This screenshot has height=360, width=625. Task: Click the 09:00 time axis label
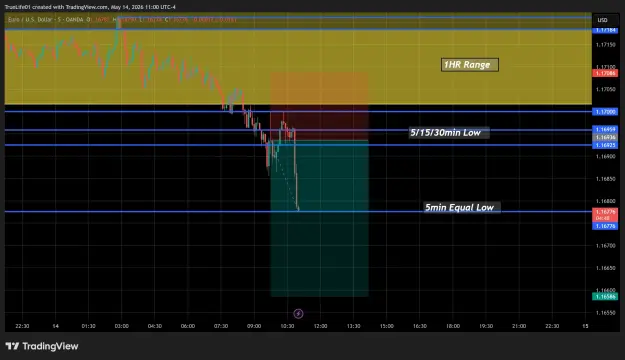[254, 326]
